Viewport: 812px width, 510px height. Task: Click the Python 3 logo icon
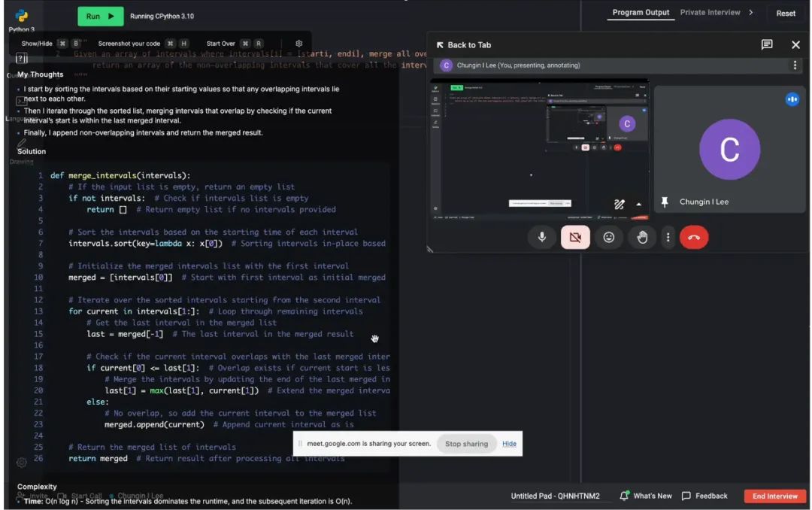[x=22, y=16]
